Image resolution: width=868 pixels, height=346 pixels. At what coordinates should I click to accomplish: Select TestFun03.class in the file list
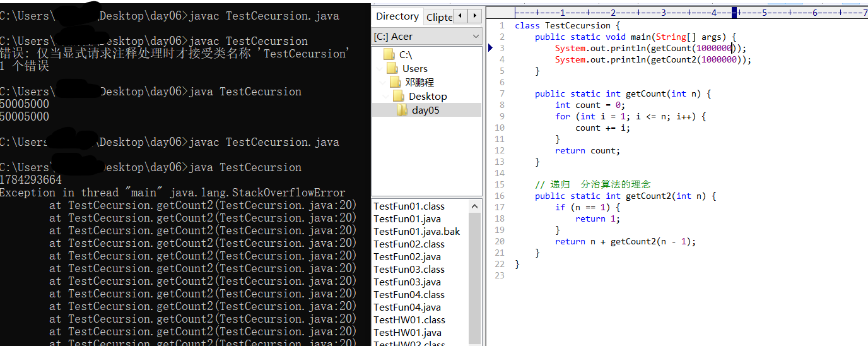click(x=409, y=270)
